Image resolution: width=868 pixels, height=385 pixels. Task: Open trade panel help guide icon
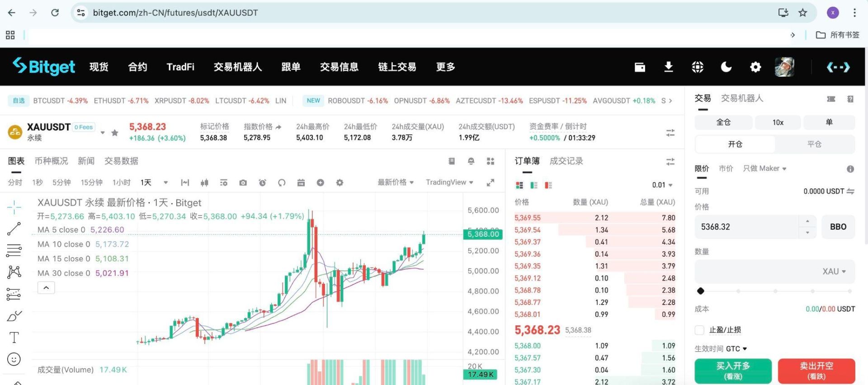pos(850,99)
